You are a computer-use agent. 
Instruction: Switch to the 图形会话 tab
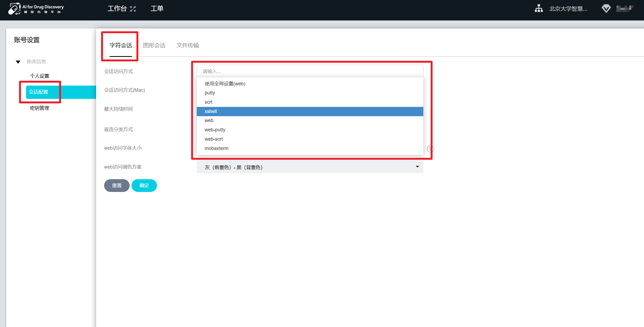(x=154, y=45)
